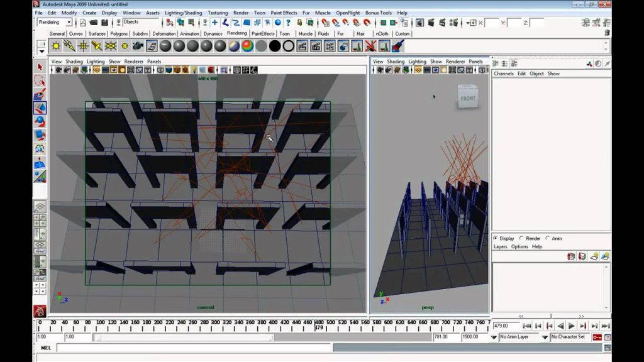Open Layers menu in layer editor

click(x=500, y=246)
